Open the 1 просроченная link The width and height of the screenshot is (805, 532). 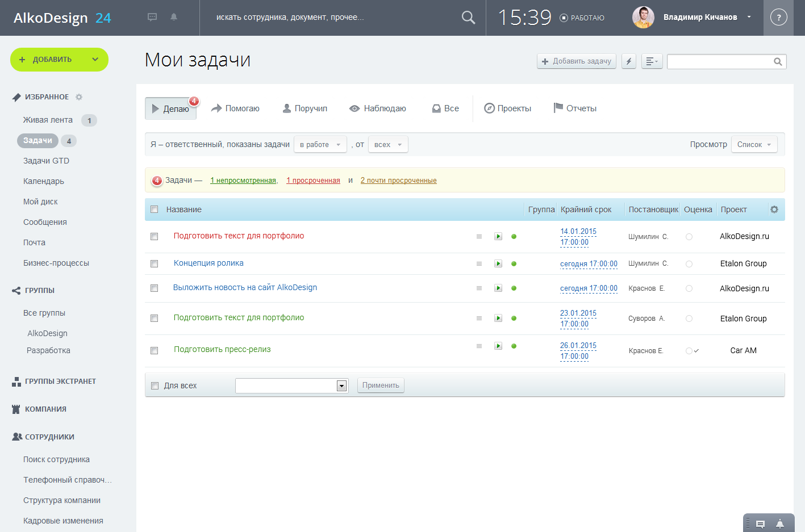pos(313,181)
